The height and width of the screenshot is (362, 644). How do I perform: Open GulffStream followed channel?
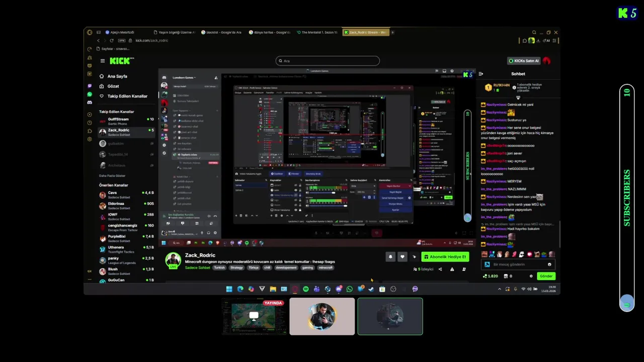pyautogui.click(x=127, y=121)
